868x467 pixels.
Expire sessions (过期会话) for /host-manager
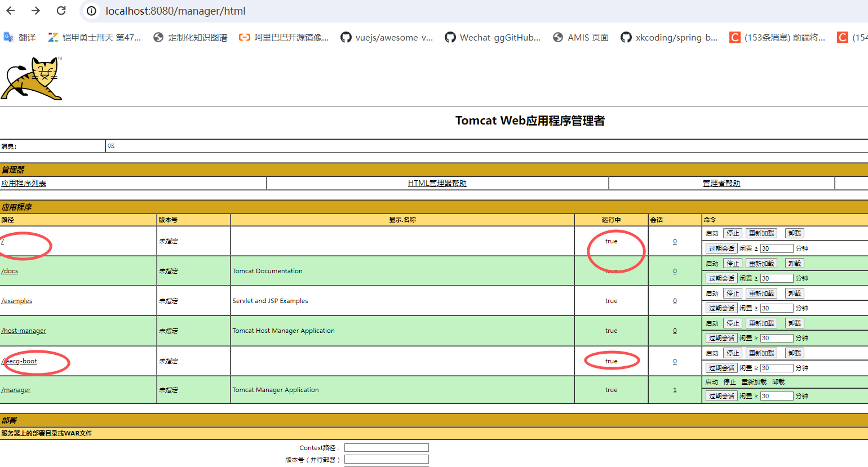[x=721, y=338]
